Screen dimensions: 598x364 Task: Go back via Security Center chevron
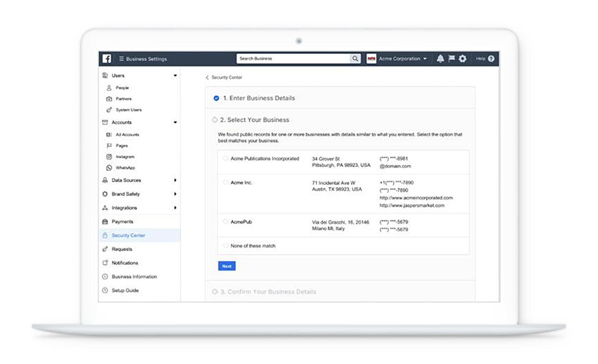point(207,77)
